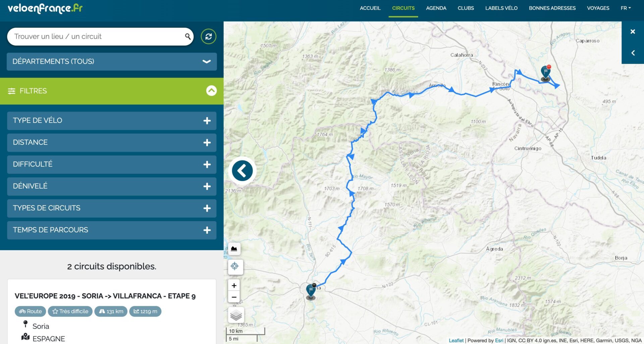Locate my position on the map
This screenshot has width=644, height=344.
click(x=234, y=266)
